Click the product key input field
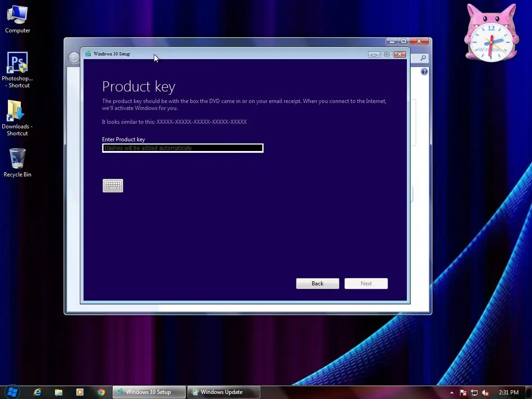Viewport: 532px width, 399px height. [x=182, y=148]
